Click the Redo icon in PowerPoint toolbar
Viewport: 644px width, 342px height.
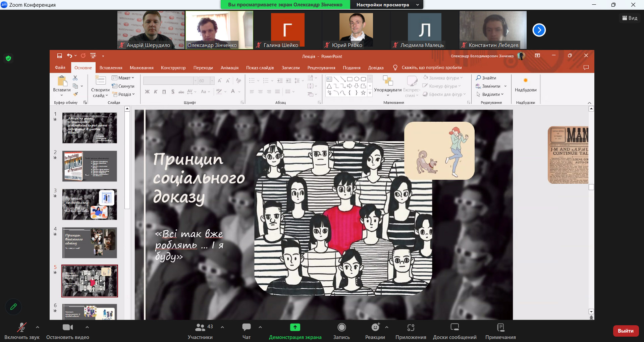point(83,56)
